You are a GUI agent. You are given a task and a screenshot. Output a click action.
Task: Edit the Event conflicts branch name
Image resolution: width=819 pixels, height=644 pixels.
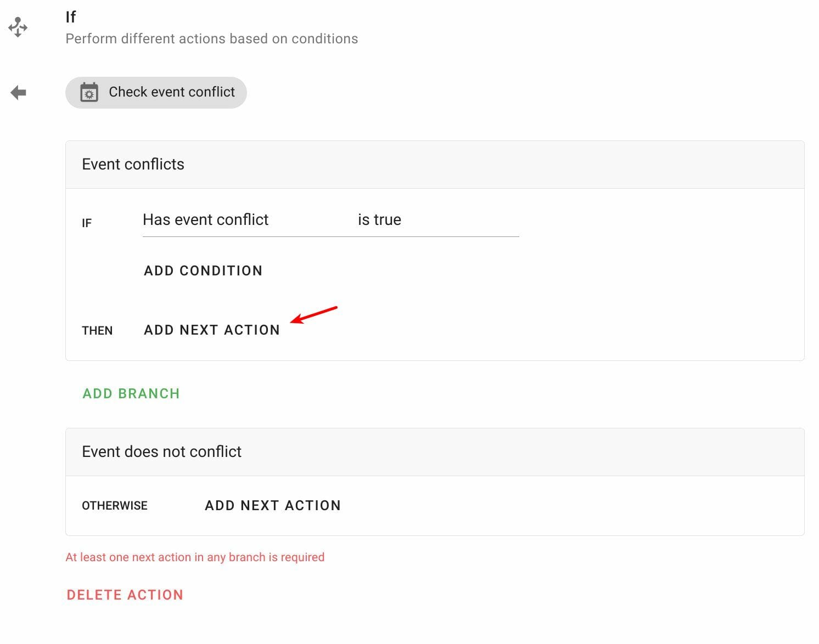click(x=133, y=164)
